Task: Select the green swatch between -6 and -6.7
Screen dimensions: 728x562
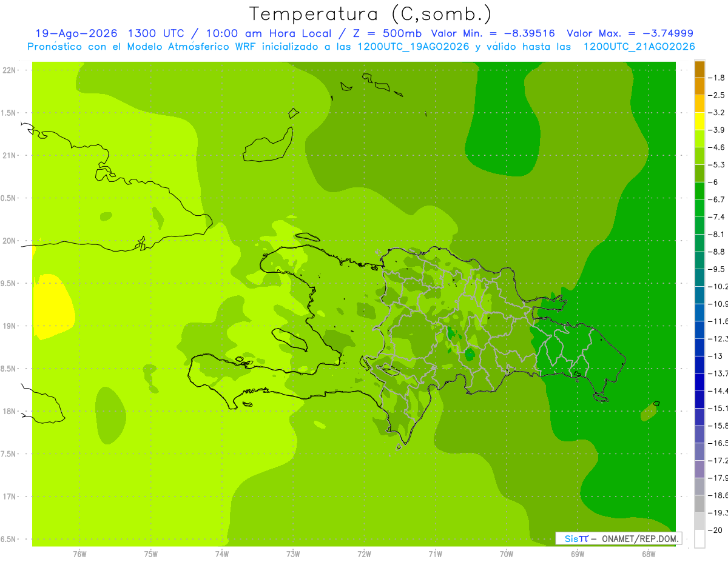Action: pyautogui.click(x=699, y=190)
